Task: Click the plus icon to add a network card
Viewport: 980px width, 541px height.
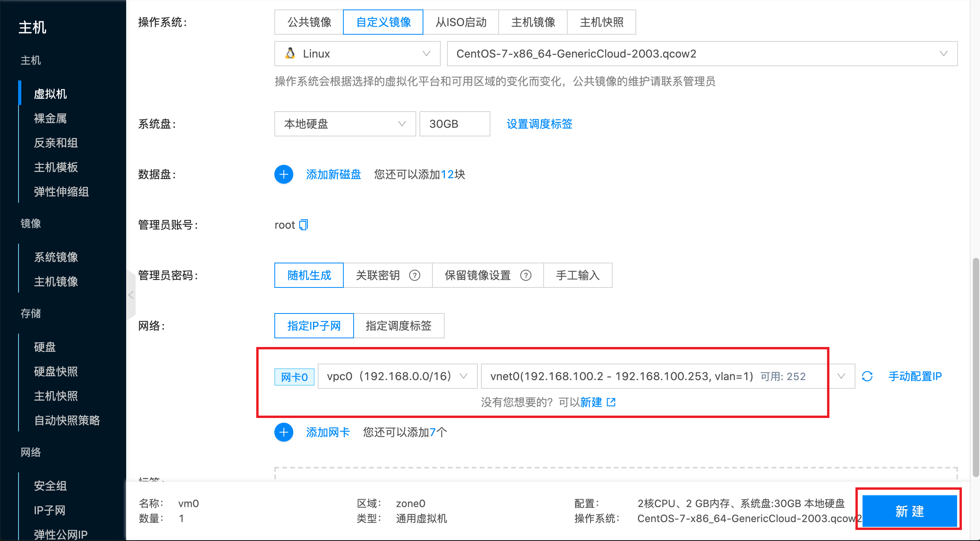Action: point(283,432)
